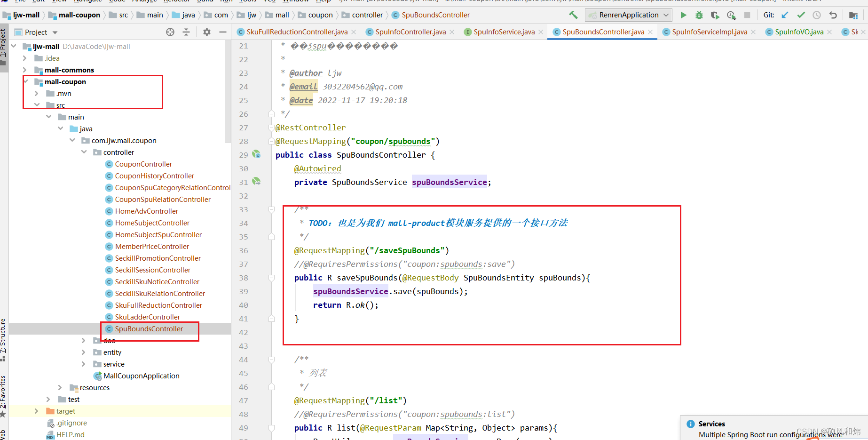Collapse all in Project panel
This screenshot has width=868, height=440.
(186, 32)
